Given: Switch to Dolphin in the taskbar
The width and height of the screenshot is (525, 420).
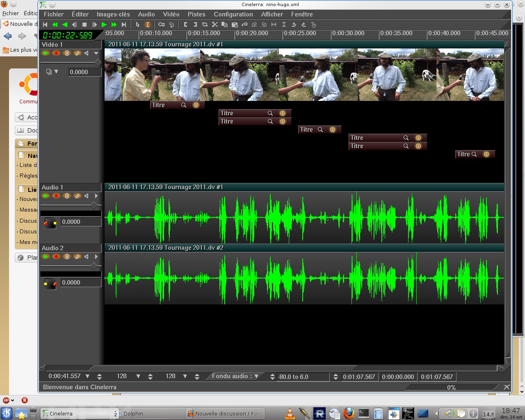Looking at the screenshot, I should point(133,413).
